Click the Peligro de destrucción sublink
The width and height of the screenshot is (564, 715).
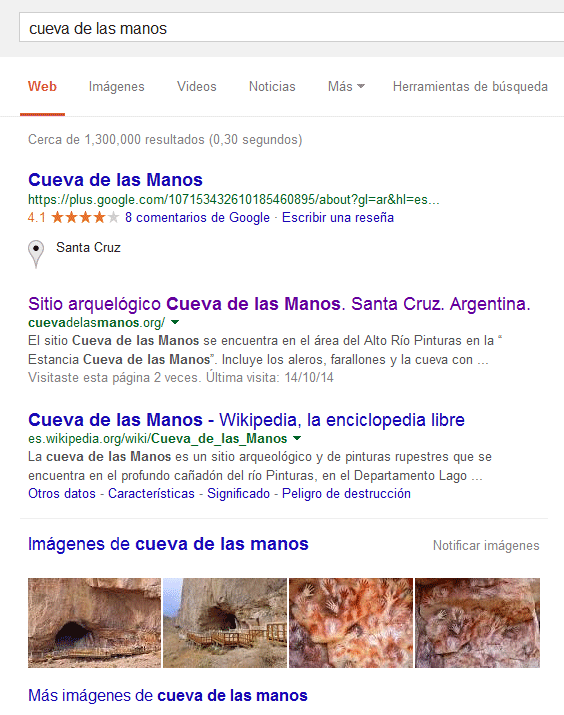346,493
